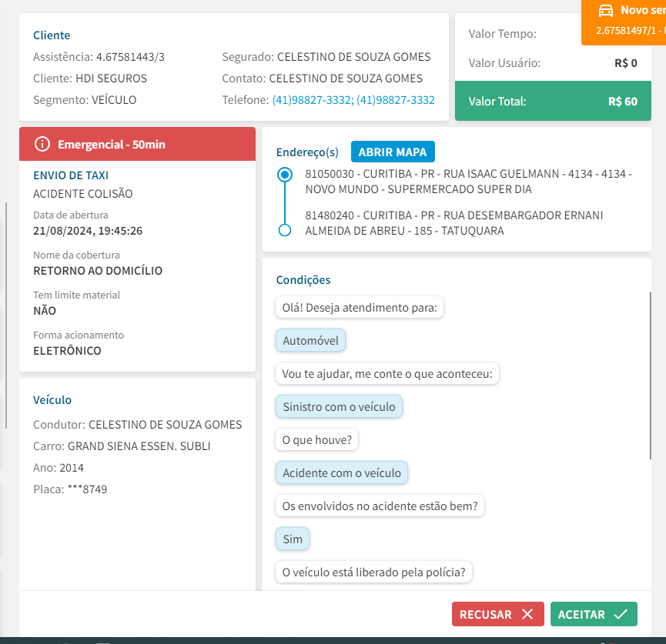Screen dimensions: 666x644
Task: Click the O veículo está liberado question
Action: point(373,572)
